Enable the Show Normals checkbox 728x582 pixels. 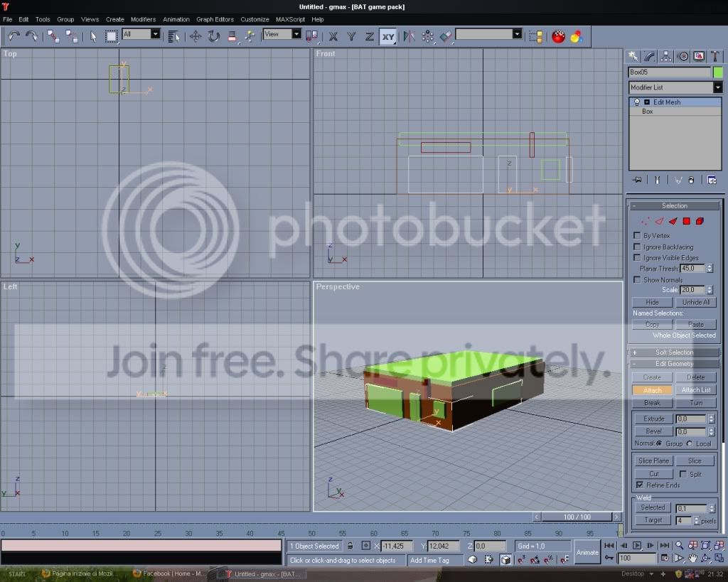637,279
